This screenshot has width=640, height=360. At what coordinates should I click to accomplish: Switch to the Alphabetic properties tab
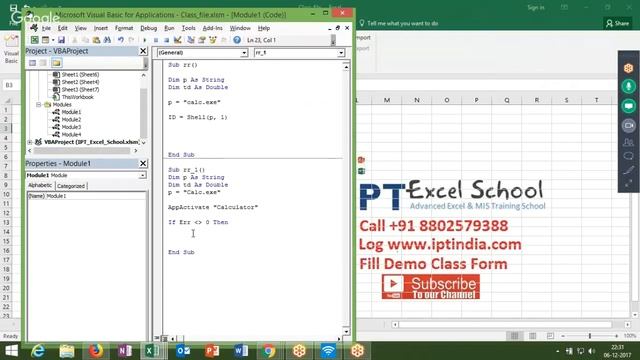(x=40, y=185)
